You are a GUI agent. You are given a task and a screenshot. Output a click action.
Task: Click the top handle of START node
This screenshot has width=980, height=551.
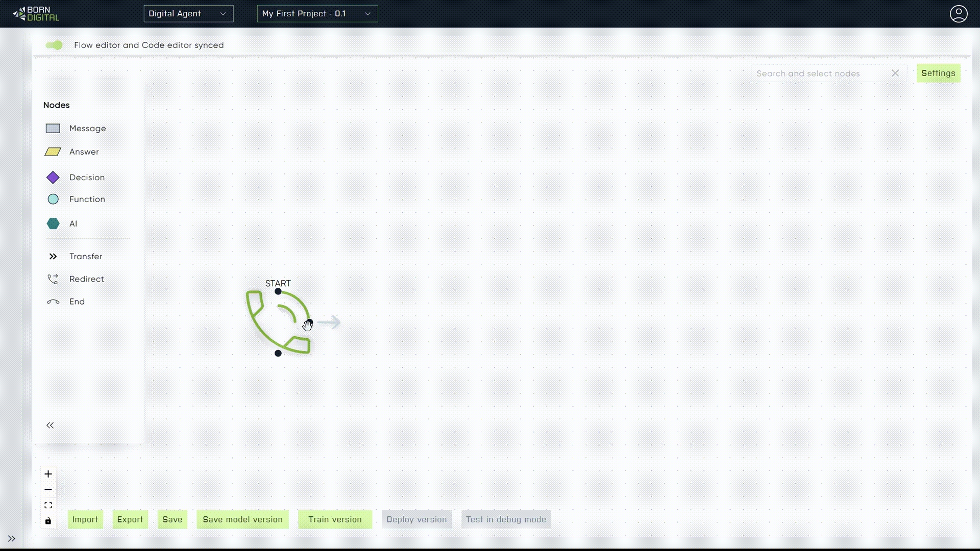point(278,291)
